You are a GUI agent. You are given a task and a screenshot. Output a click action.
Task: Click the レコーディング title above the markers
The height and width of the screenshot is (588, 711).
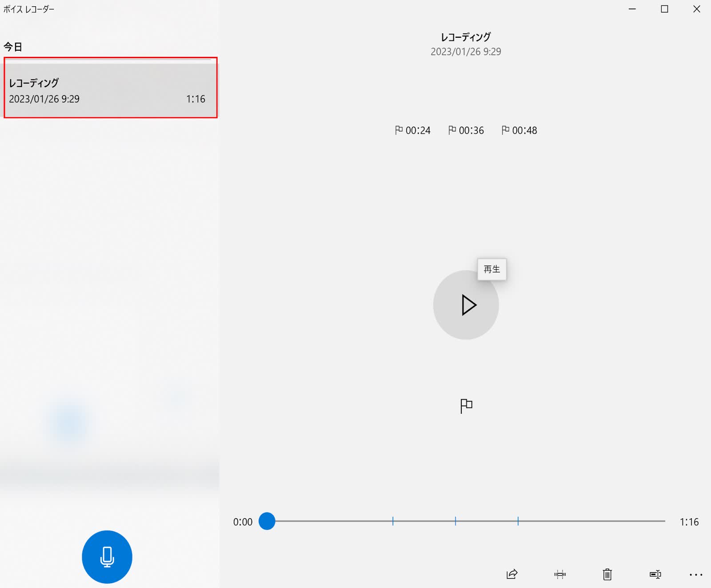[x=466, y=37]
